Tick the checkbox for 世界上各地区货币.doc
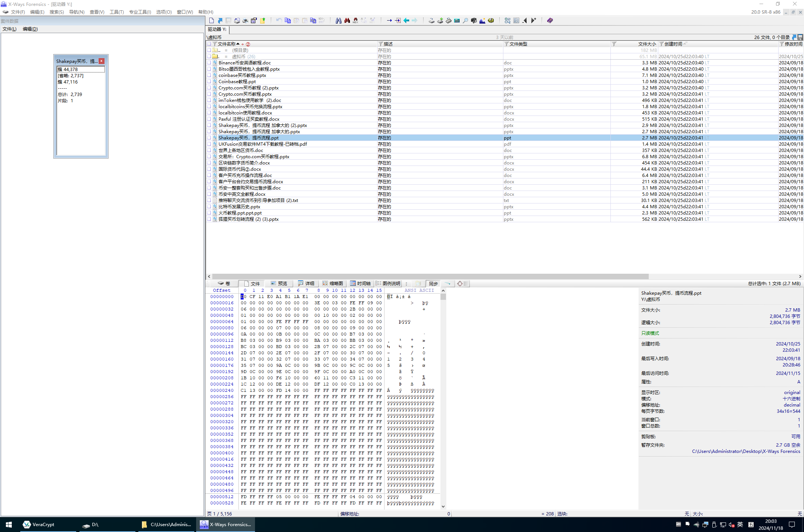The image size is (804, 532). click(209, 150)
